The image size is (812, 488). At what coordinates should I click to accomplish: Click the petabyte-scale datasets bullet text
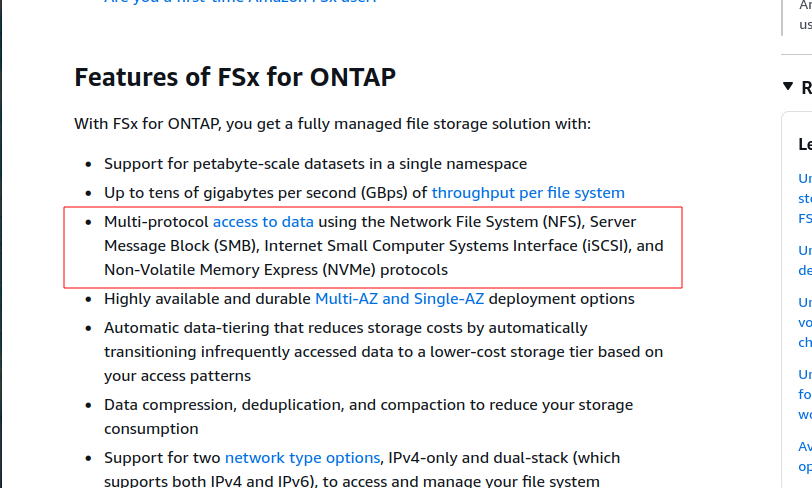pos(315,164)
